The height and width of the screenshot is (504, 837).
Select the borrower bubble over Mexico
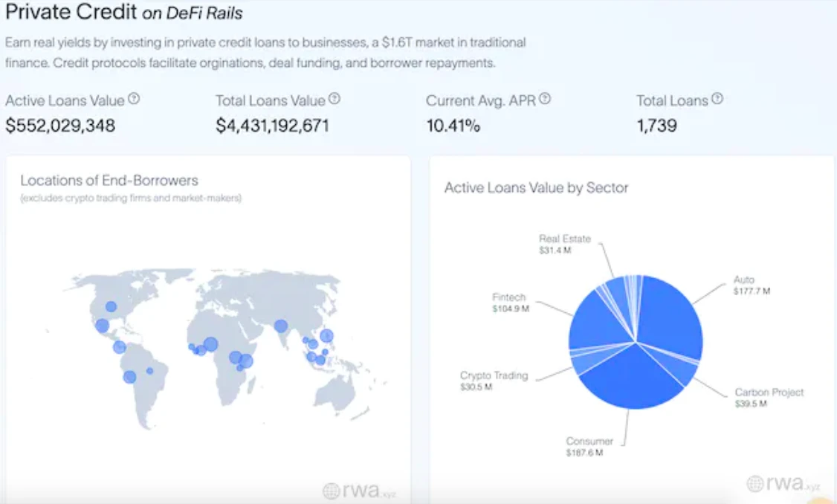click(102, 325)
